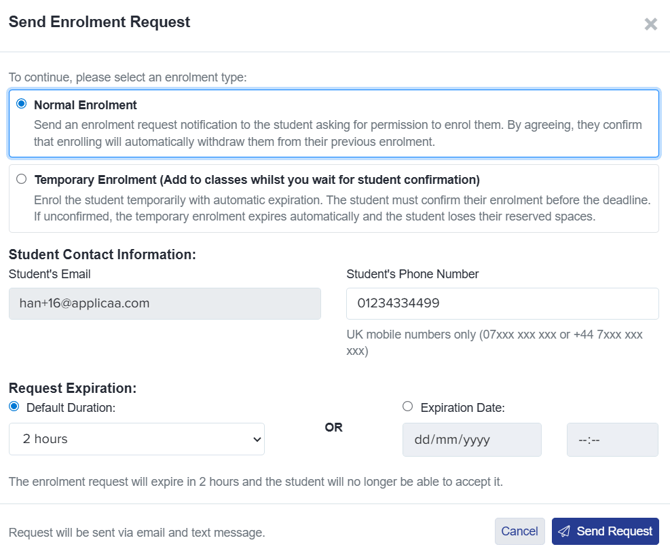Image resolution: width=670 pixels, height=551 pixels.
Task: Open the 2 hours duration dropdown
Action: (x=136, y=439)
